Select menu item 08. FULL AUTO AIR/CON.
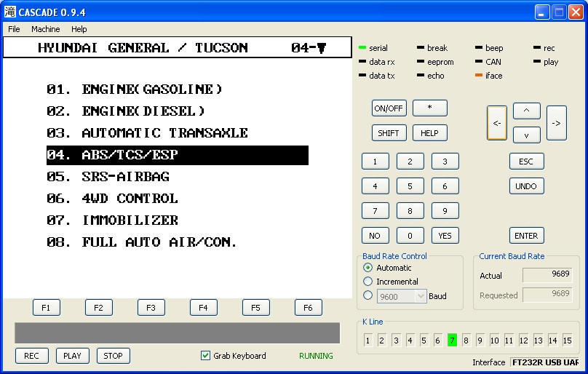 (142, 242)
